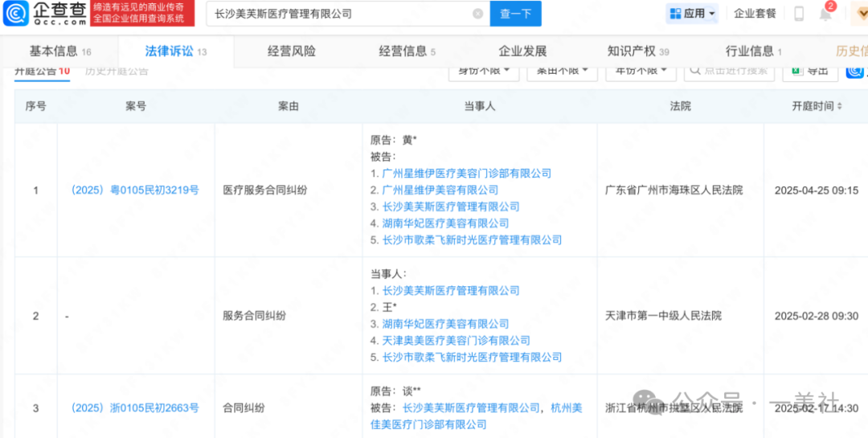Open 长沙美芙斯医疗管理有限公司 in row 3
868x438 pixels.
[470, 408]
